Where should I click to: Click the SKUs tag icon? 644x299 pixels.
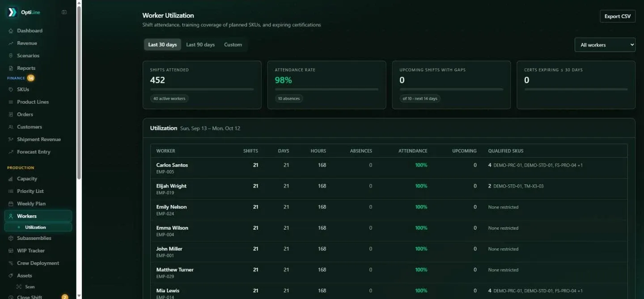click(x=11, y=90)
